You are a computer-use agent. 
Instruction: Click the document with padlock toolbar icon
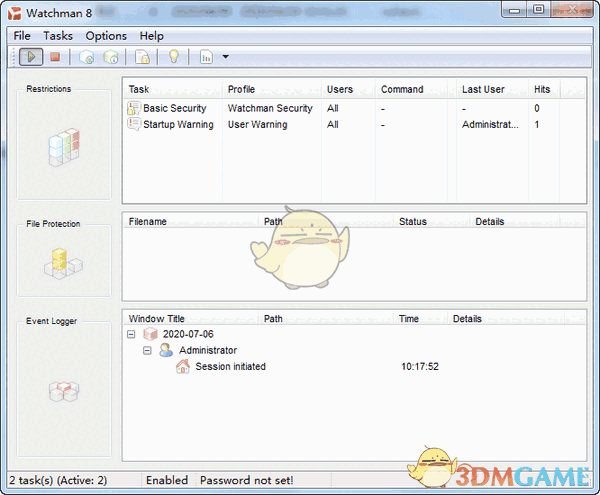tap(142, 57)
